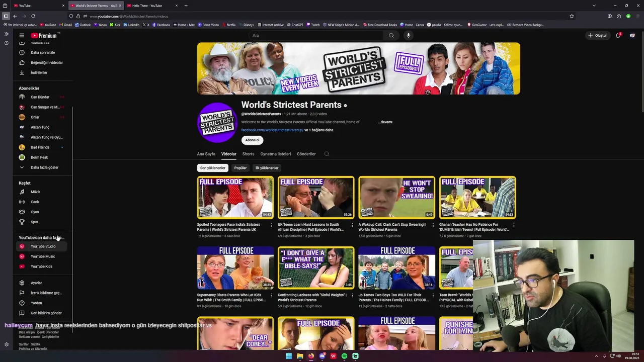Click the search magnifier button

[x=391, y=36]
